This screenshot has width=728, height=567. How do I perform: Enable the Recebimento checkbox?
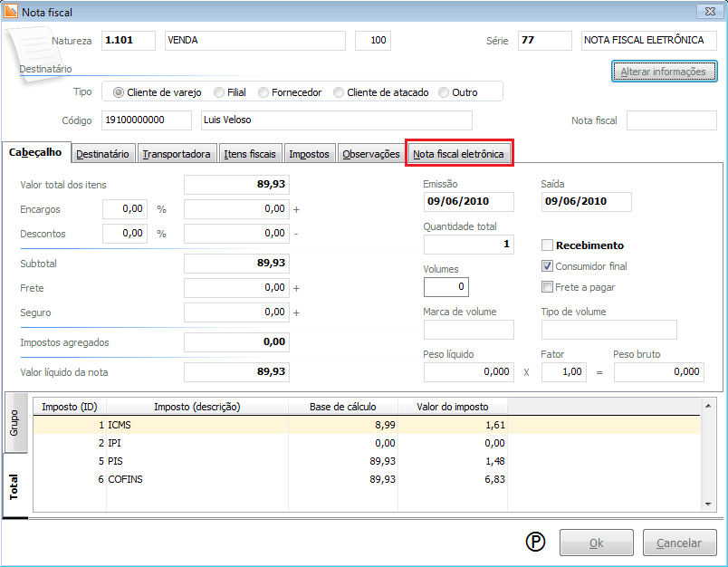547,245
